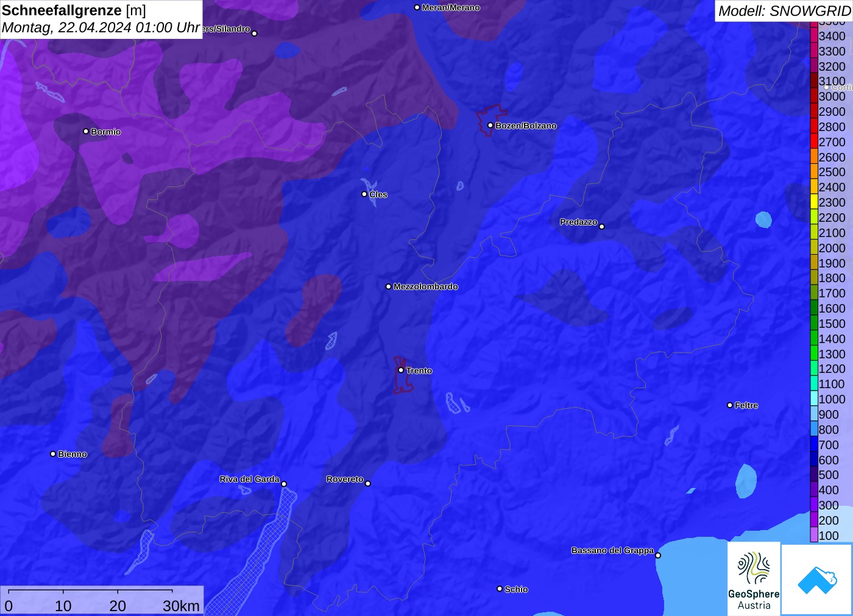Viewport: 853px width, 616px height.
Task: Pick the 1000 m legend swatch
Action: click(x=814, y=399)
